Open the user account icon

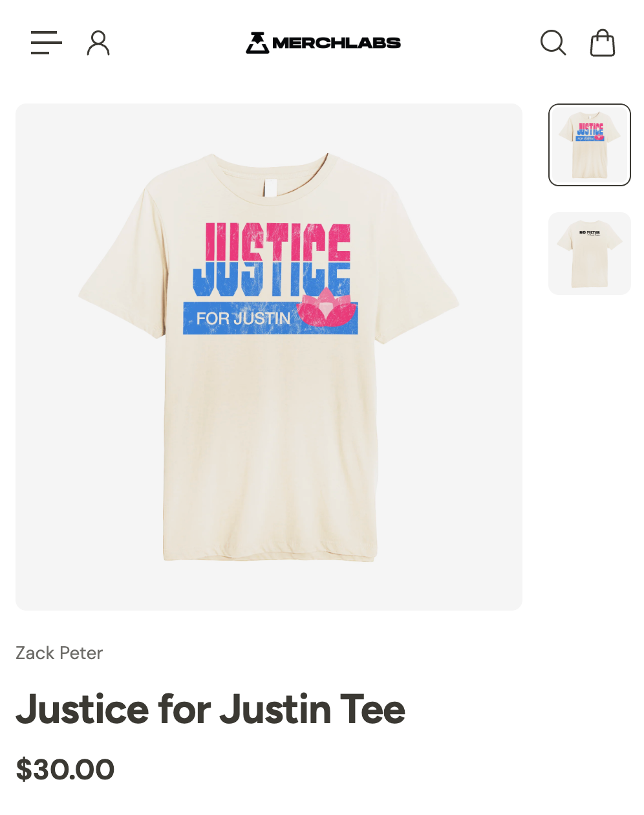[98, 43]
